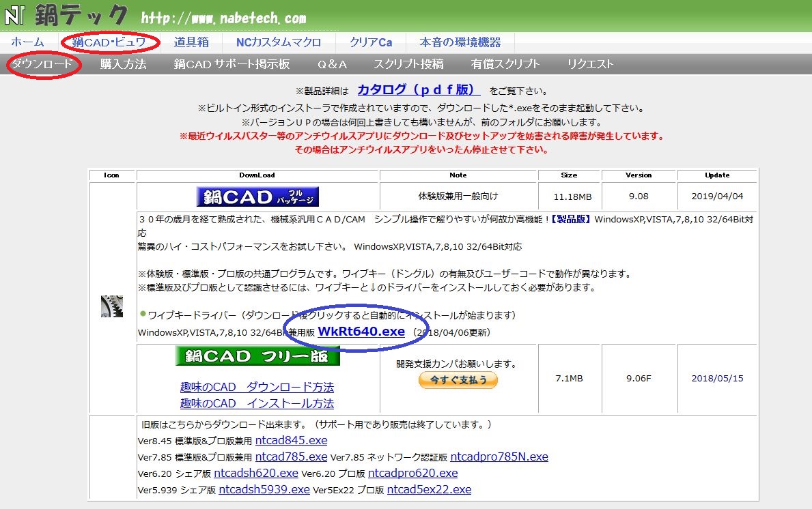Click the 鍋テック NT site logo
The height and width of the screenshot is (509, 812).
(66, 15)
